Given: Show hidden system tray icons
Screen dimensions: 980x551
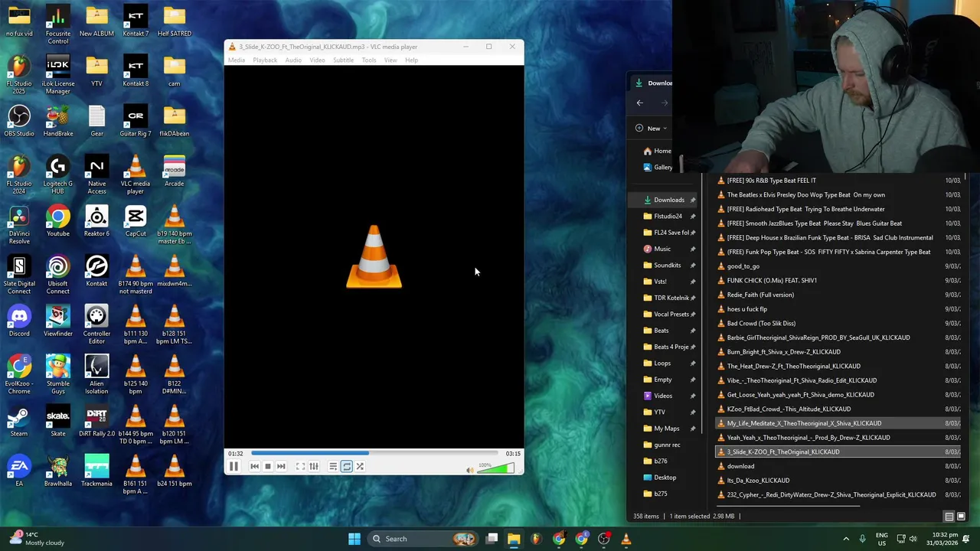Looking at the screenshot, I should [846, 539].
